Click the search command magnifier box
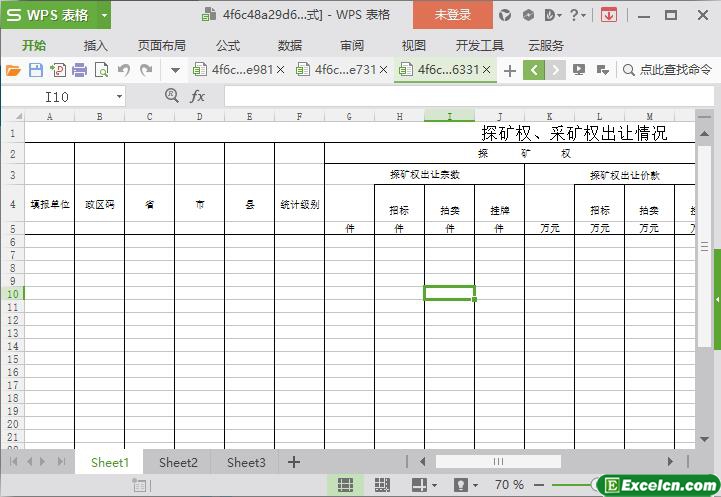The width and height of the screenshot is (721, 497). click(667, 70)
